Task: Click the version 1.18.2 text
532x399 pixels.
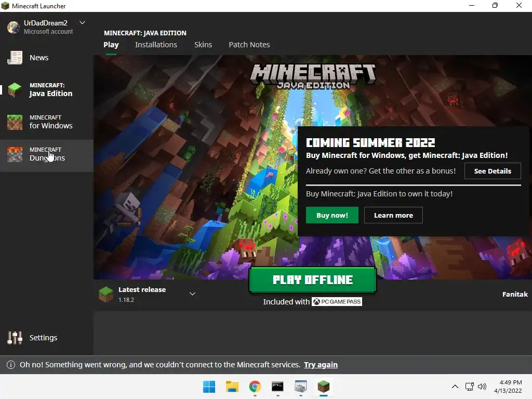Action: click(126, 300)
